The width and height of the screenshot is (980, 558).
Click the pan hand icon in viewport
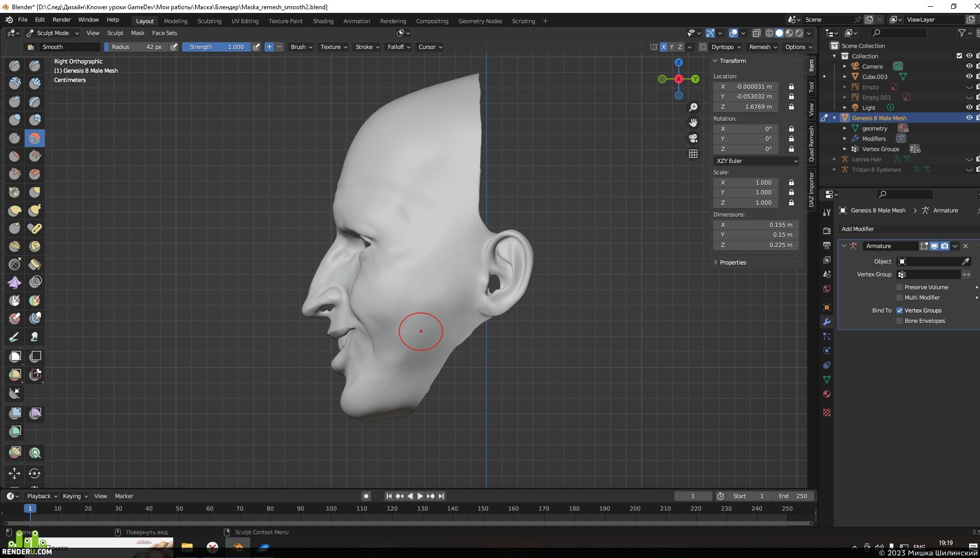(x=693, y=123)
